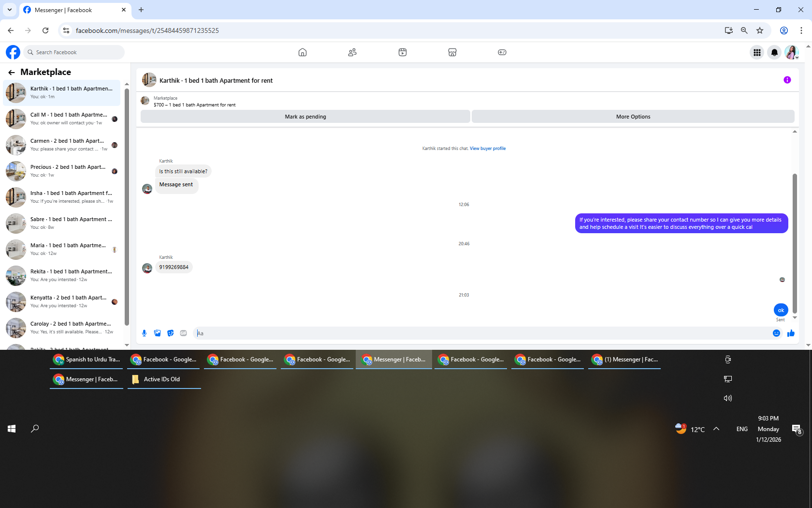Open Chrome profile icon
Viewport: 812px width, 508px height.
tap(784, 30)
